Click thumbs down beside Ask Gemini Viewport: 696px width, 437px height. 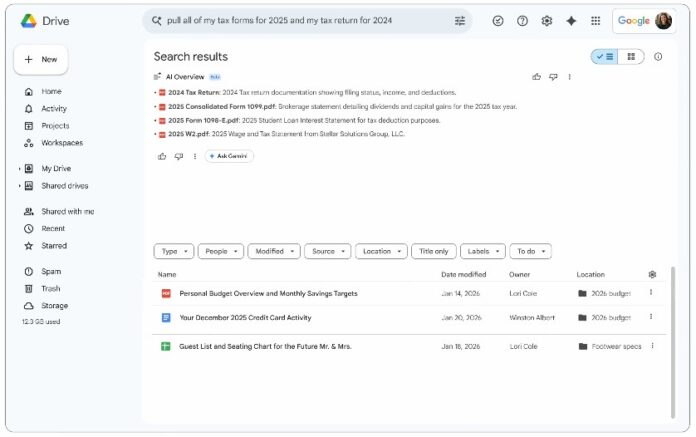179,156
